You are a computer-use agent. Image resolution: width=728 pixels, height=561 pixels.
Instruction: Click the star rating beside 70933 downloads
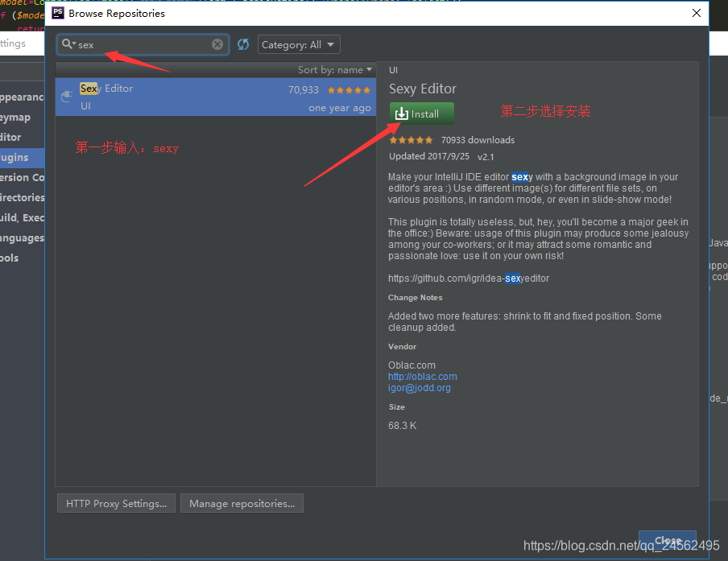pyautogui.click(x=411, y=140)
